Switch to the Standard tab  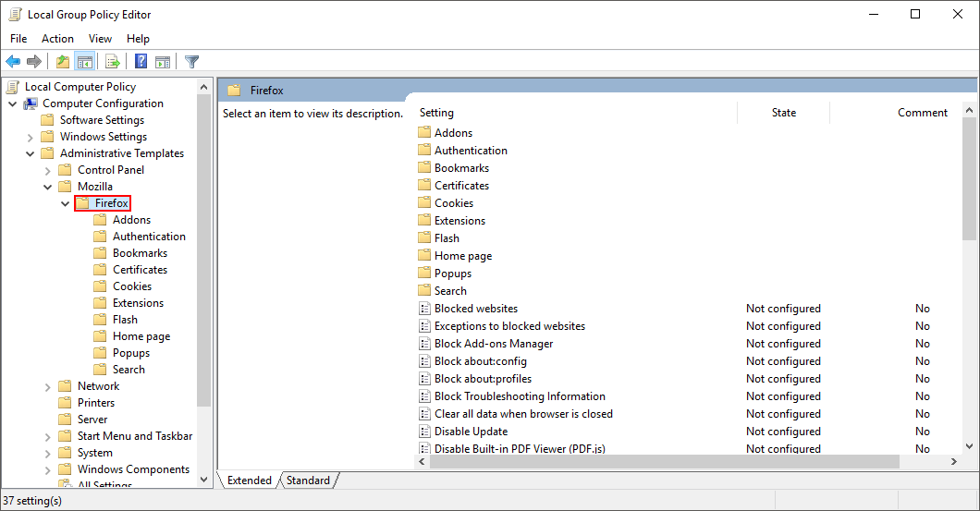coord(308,480)
